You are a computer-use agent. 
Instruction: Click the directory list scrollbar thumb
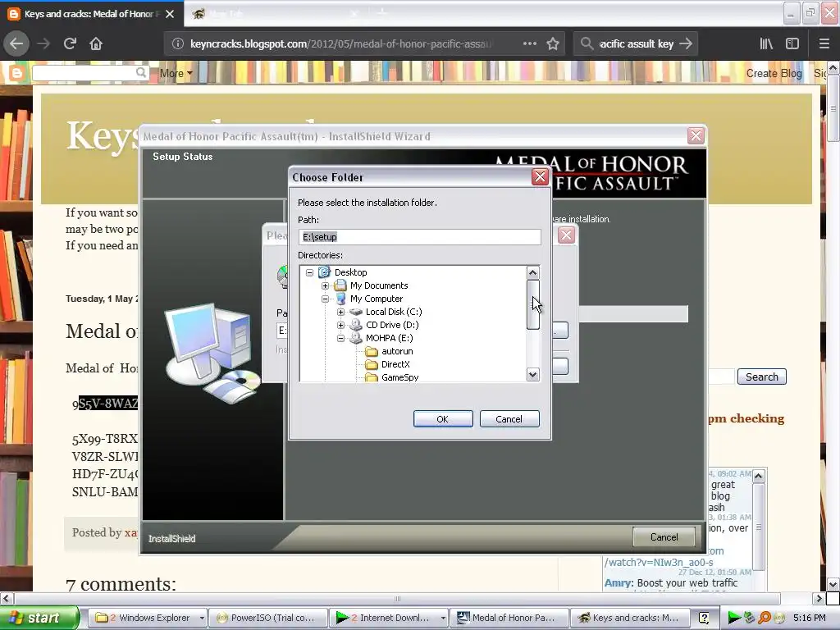click(532, 304)
